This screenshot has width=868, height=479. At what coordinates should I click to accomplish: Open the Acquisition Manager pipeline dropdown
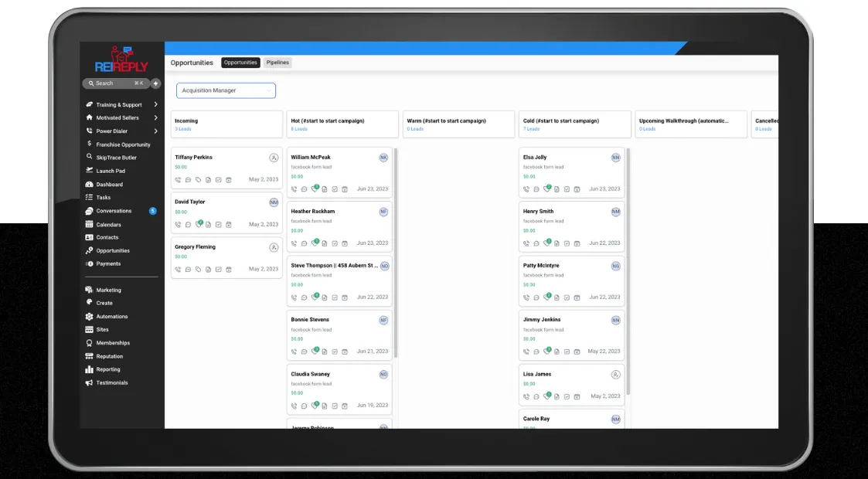(x=226, y=90)
